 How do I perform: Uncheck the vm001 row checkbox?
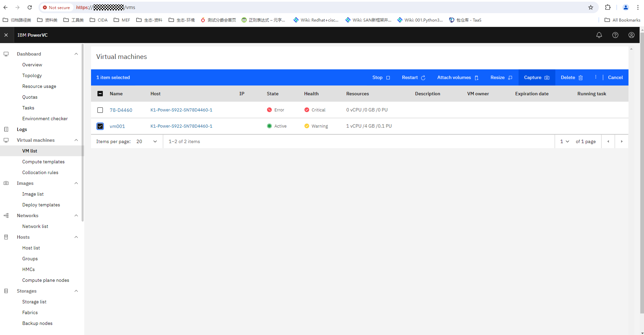pos(100,126)
